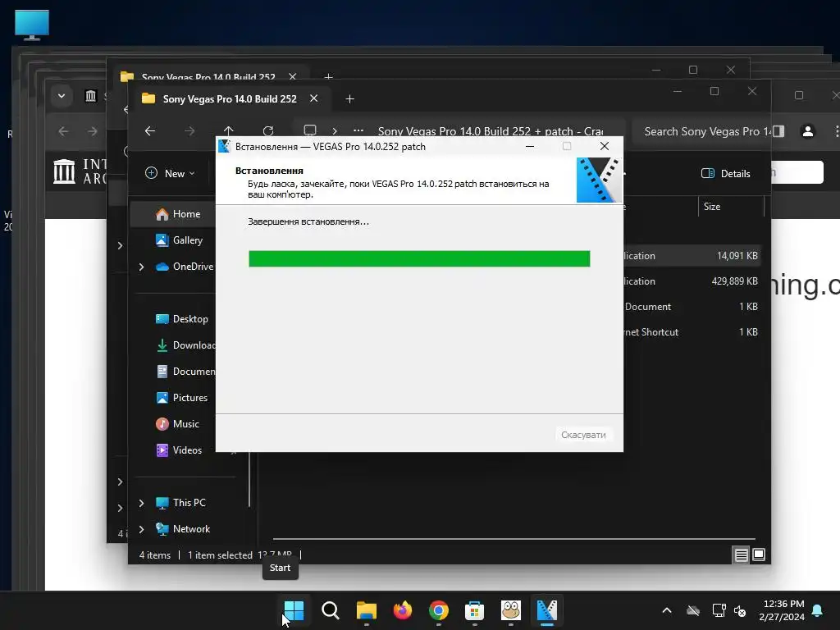Viewport: 840px width, 630px height.
Task: Select the 429,889 KB file row
Action: [691, 281]
